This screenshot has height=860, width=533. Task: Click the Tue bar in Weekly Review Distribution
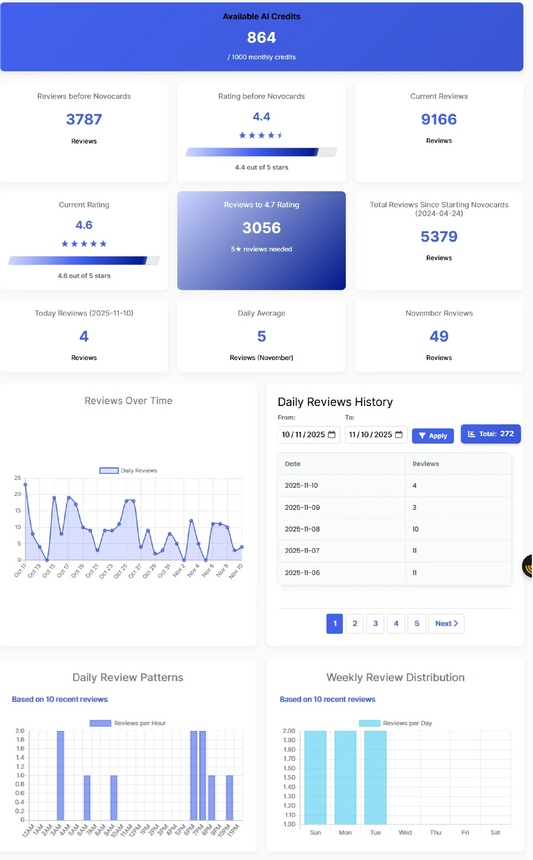point(376,777)
